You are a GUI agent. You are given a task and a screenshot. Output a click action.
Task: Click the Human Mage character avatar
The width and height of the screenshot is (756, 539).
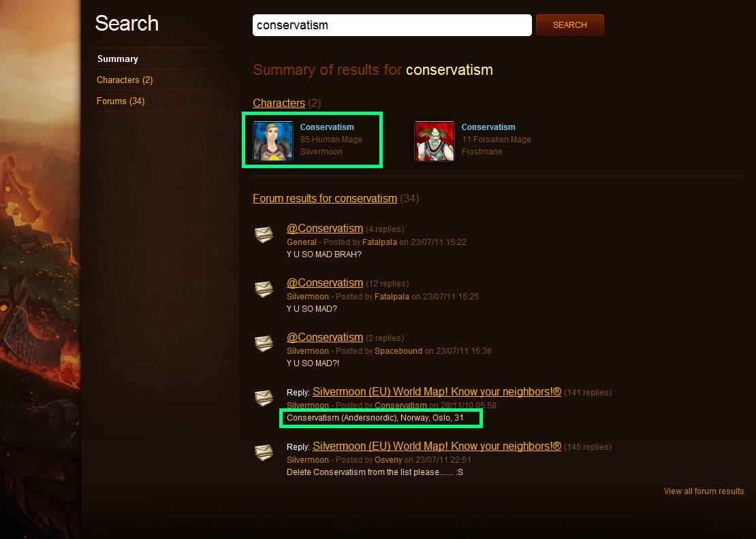273,141
